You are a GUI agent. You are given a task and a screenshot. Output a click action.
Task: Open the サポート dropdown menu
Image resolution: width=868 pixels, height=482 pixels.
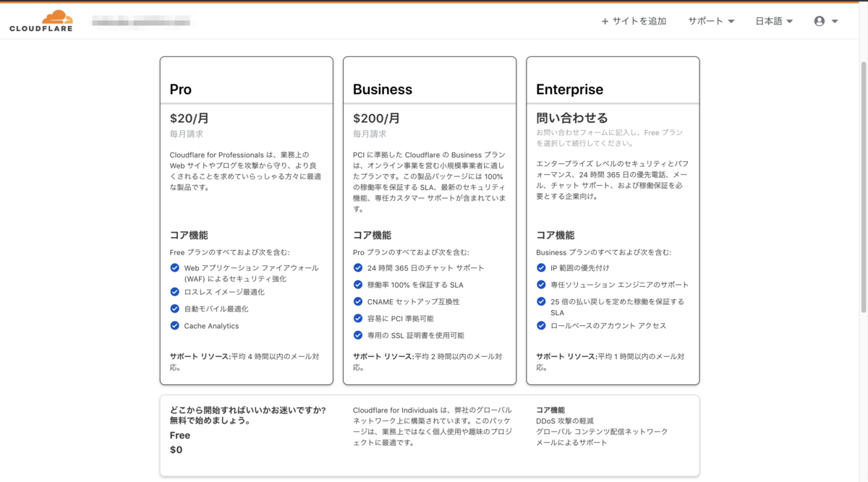click(711, 22)
